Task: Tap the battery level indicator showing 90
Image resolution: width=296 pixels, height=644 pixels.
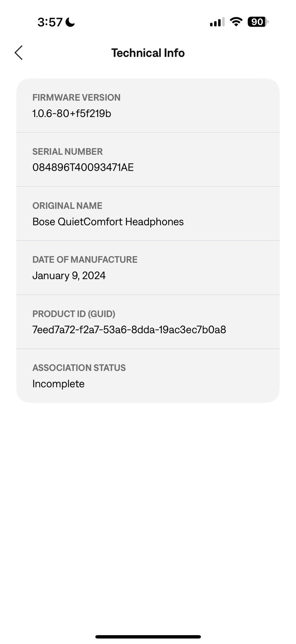Action: (258, 22)
